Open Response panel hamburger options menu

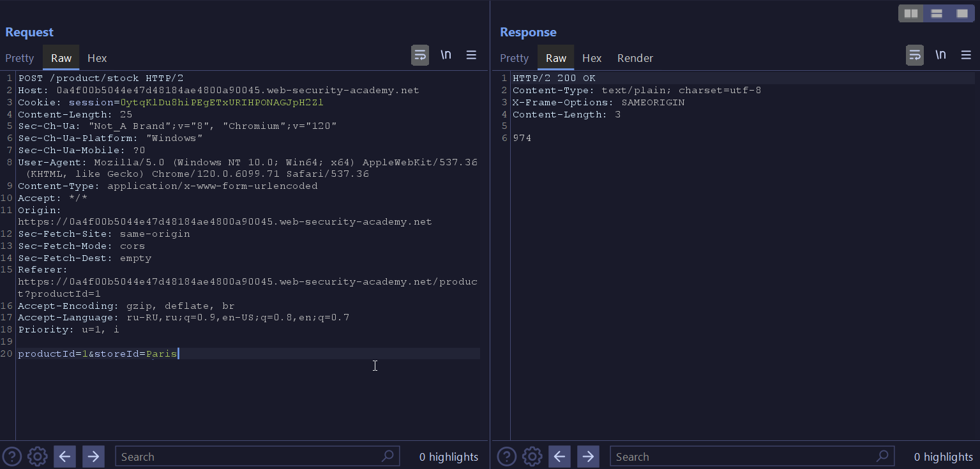coord(966,56)
